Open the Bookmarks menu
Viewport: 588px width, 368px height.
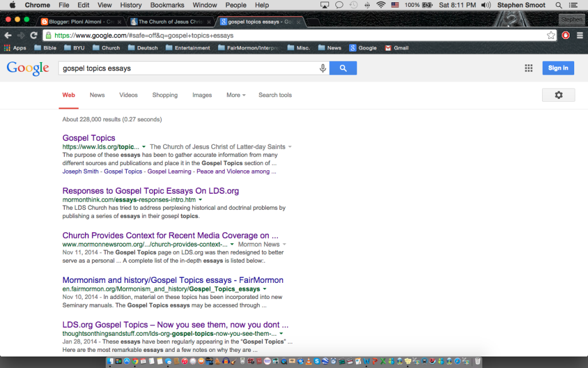167,5
